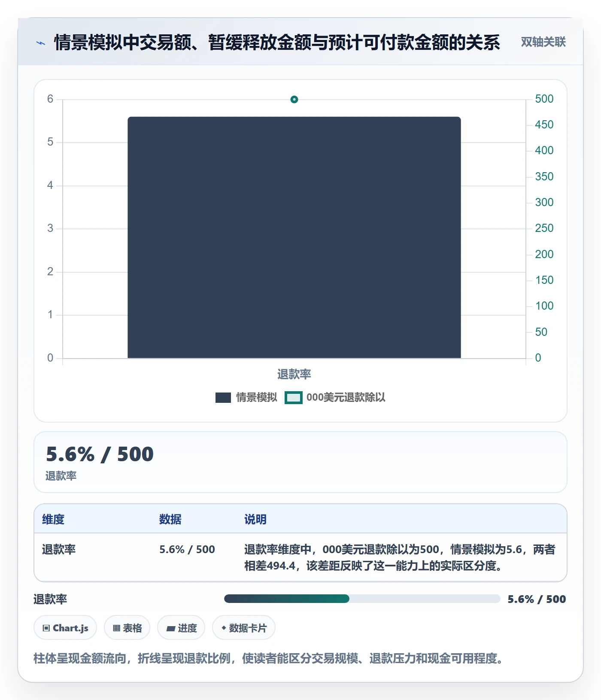Click the 双轴关联 badge in the header
This screenshot has width=601, height=700.
point(543,42)
